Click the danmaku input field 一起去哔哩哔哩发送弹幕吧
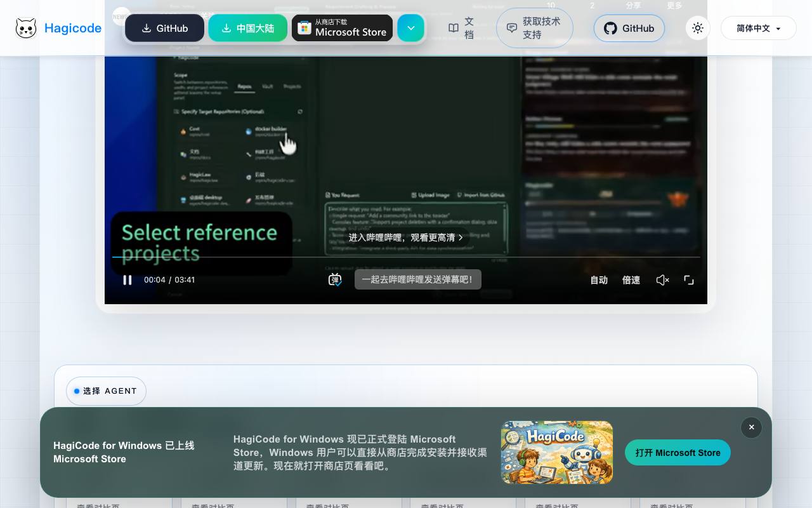 (418, 279)
